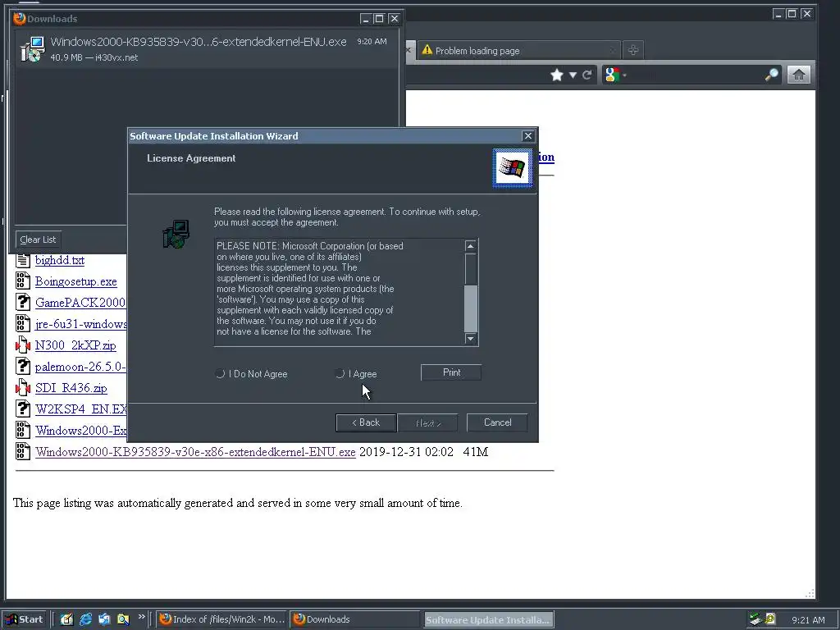This screenshot has width=840, height=630.
Task: Open the GamePACK2000 link
Action: click(x=80, y=303)
